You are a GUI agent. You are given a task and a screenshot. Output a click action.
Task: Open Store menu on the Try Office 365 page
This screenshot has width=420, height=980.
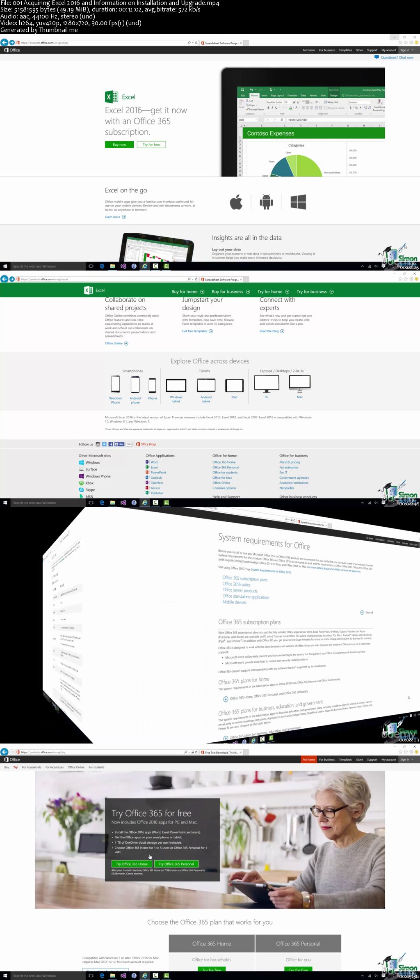[359, 760]
